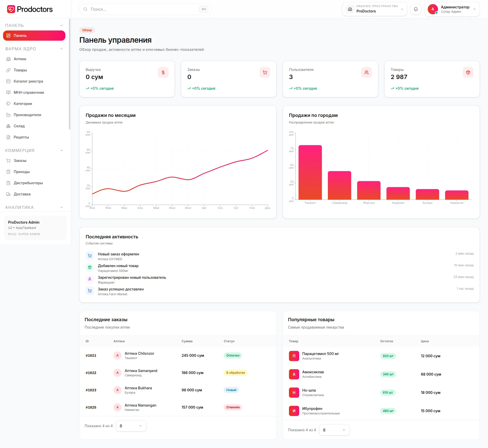
Task: Click the cart icon for Новый заказ оформлен
Action: pyautogui.click(x=90, y=256)
